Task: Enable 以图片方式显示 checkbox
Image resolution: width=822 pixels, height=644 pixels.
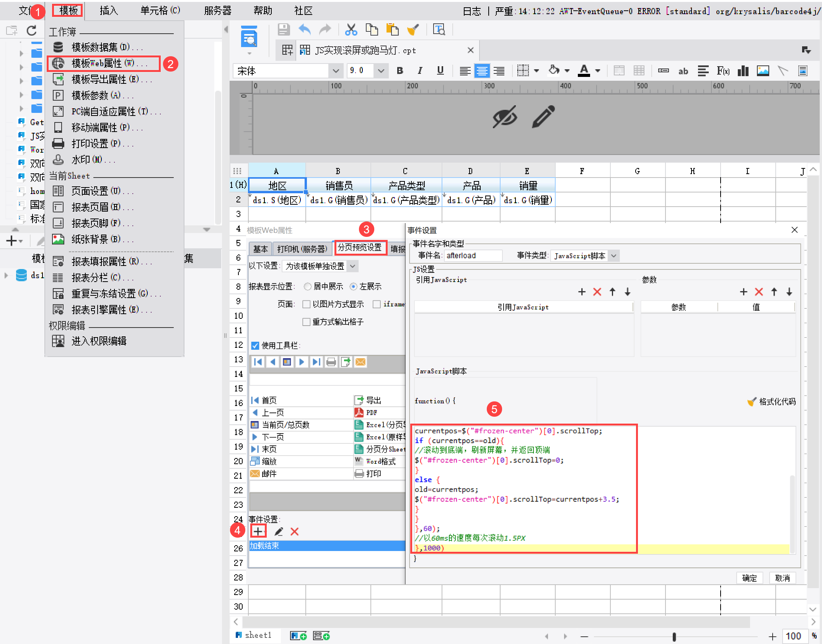Action: [307, 304]
